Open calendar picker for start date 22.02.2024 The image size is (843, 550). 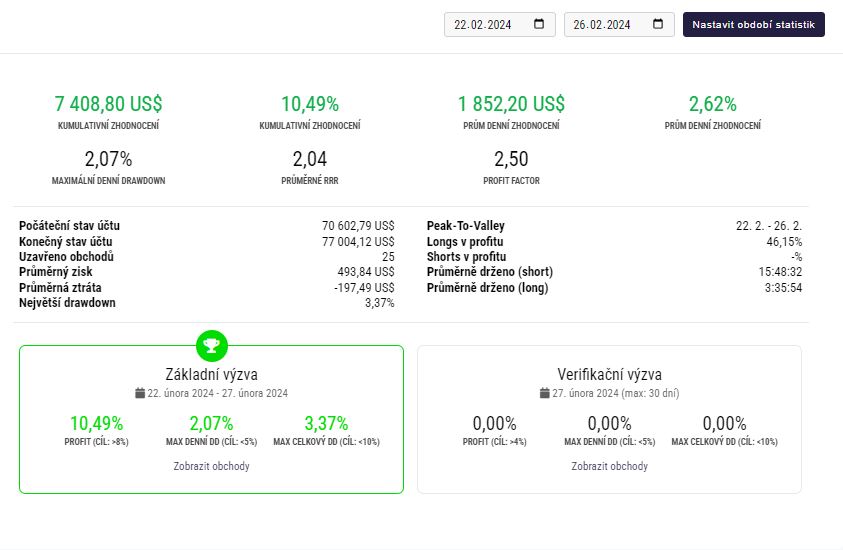539,24
